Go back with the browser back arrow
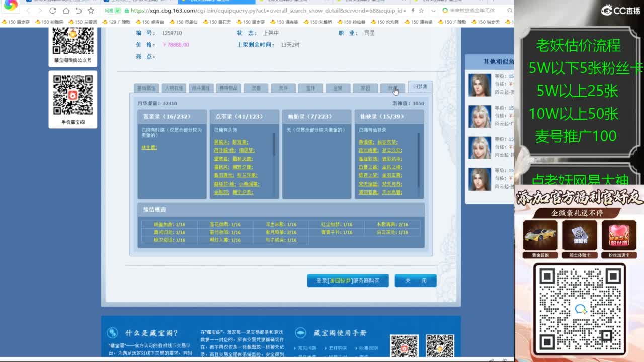This screenshot has height=362, width=644. coord(28,11)
